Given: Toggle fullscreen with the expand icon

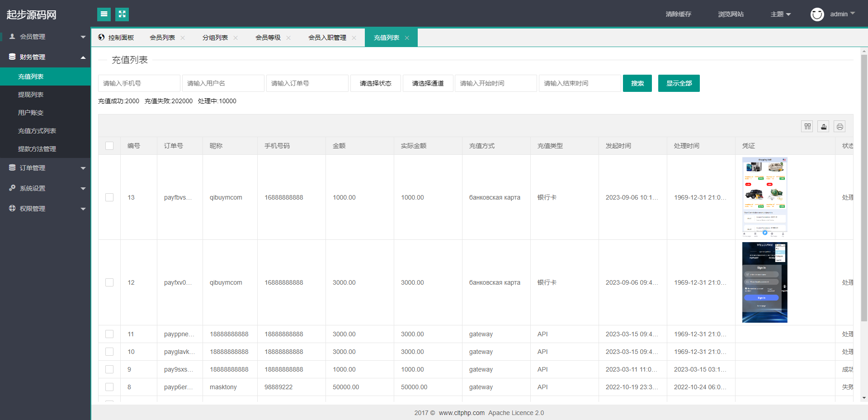Looking at the screenshot, I should [x=122, y=14].
